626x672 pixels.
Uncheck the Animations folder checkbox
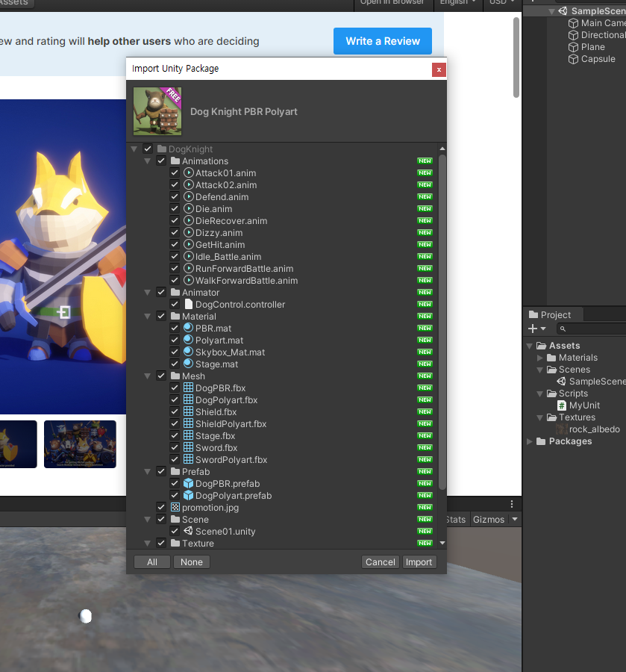pyautogui.click(x=161, y=161)
